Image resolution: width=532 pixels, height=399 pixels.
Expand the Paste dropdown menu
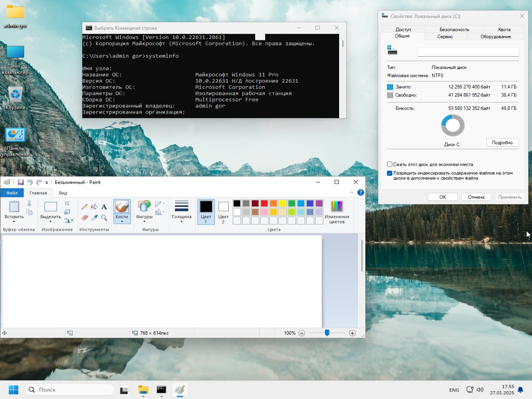tap(14, 221)
